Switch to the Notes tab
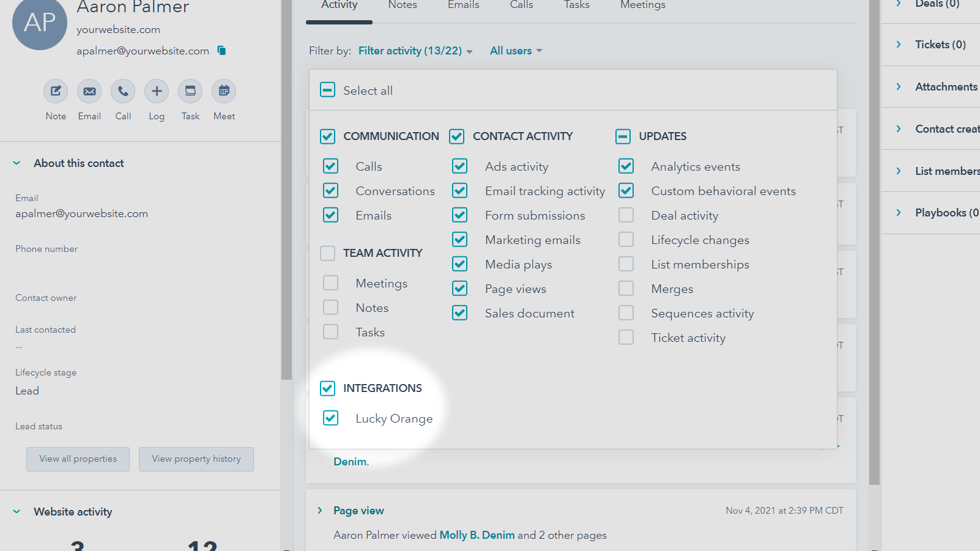Image resolution: width=980 pixels, height=551 pixels. (x=403, y=6)
